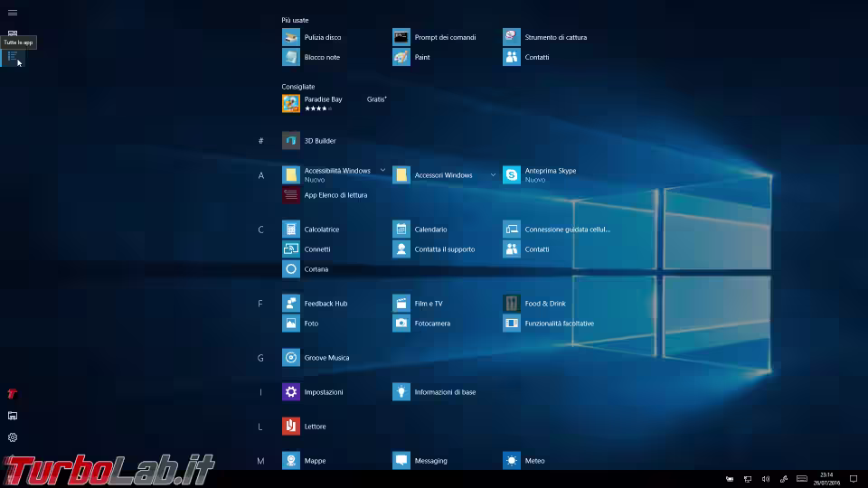The width and height of the screenshot is (868, 488).
Task: Switch to pinned tiles view
Action: click(x=12, y=33)
